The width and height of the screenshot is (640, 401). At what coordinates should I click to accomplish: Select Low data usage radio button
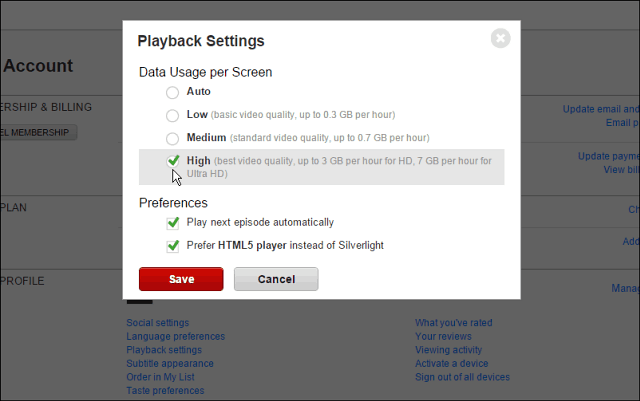pos(173,115)
